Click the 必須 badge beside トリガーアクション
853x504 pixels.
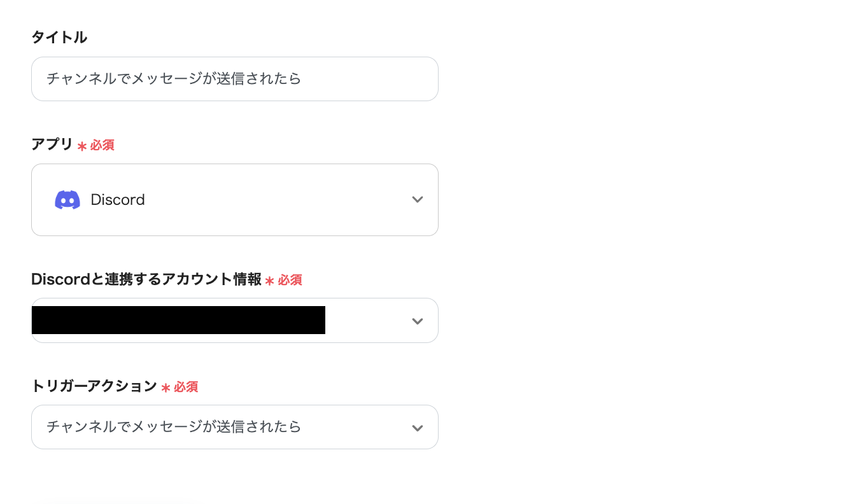(186, 387)
